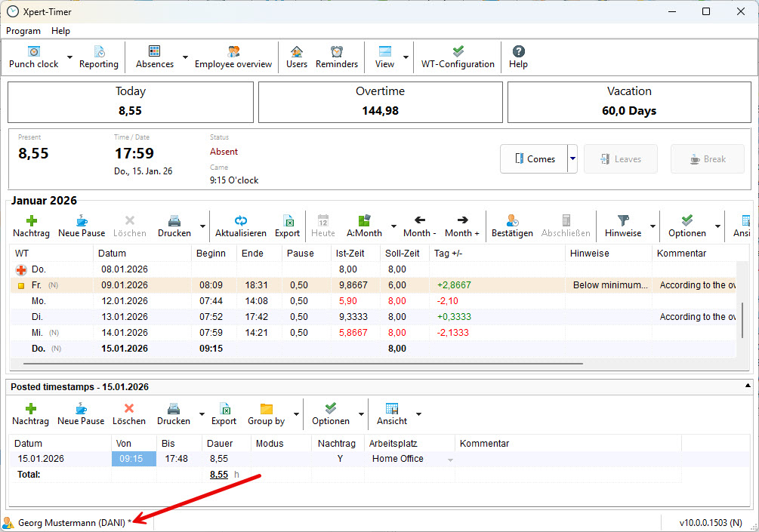Expand the Comes button dropdown arrow
Screen dimensions: 759x532
tap(572, 159)
